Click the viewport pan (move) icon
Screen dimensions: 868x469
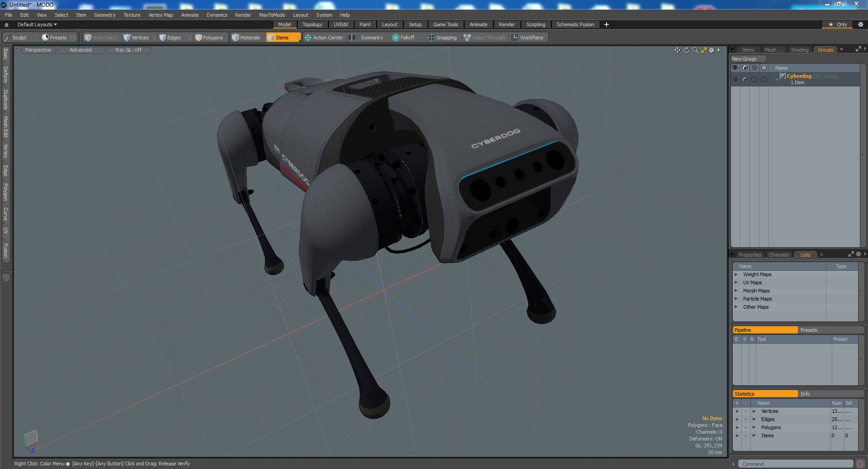coord(677,50)
